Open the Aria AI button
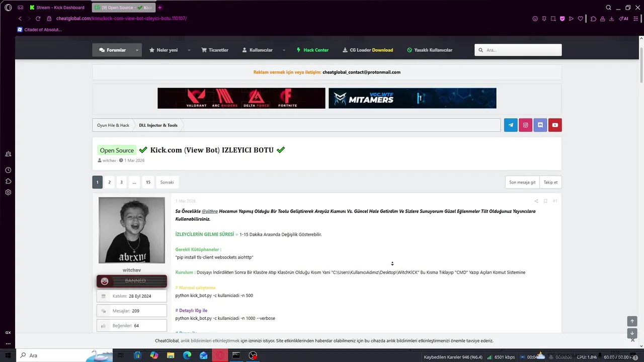 pyautogui.click(x=623, y=19)
